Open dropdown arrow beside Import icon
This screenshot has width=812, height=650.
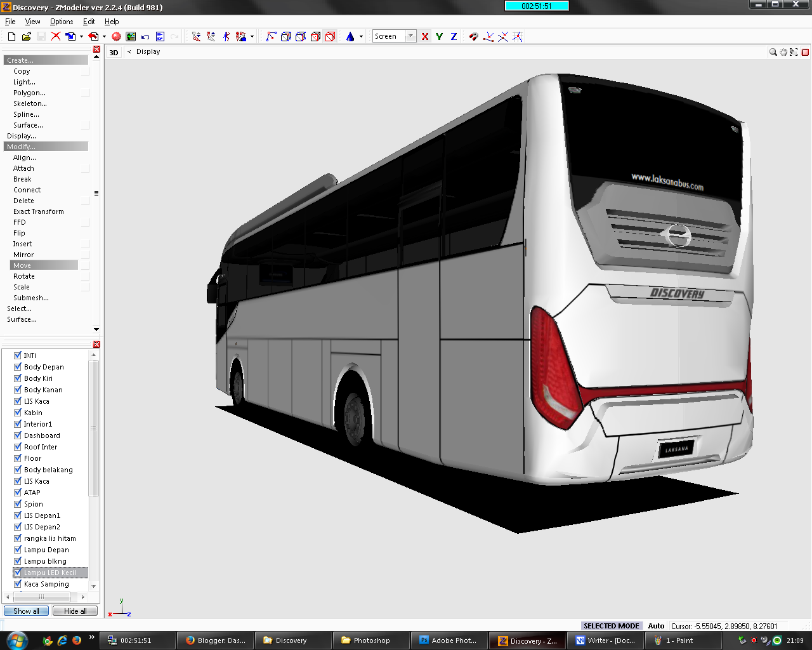coord(81,36)
